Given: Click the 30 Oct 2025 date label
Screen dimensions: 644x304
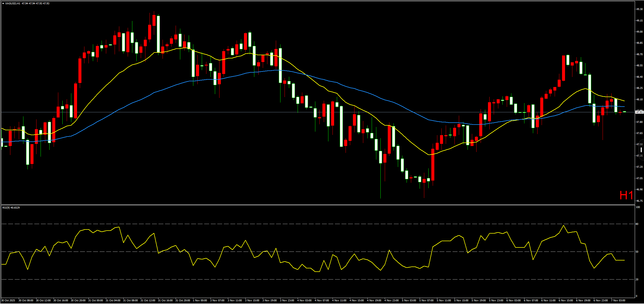Looking at the screenshot, I should pyautogui.click(x=8, y=300).
